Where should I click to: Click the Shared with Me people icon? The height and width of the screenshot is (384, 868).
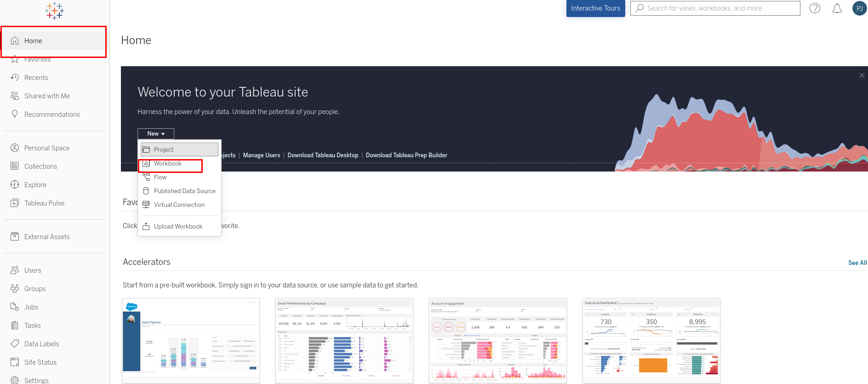(15, 96)
